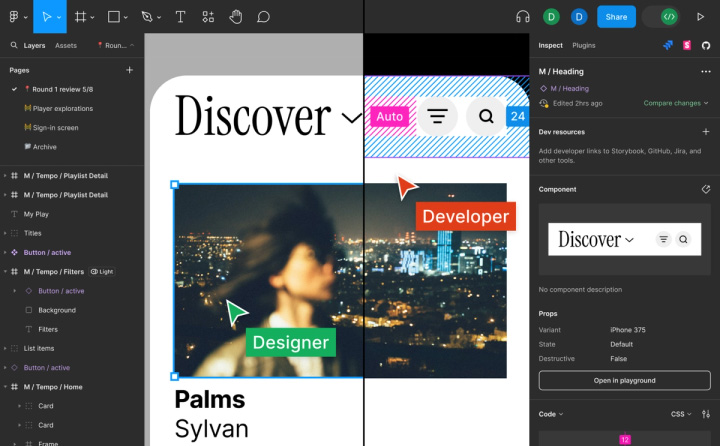720x446 pixels.
Task: Add a dev resource link
Action: coord(706,132)
